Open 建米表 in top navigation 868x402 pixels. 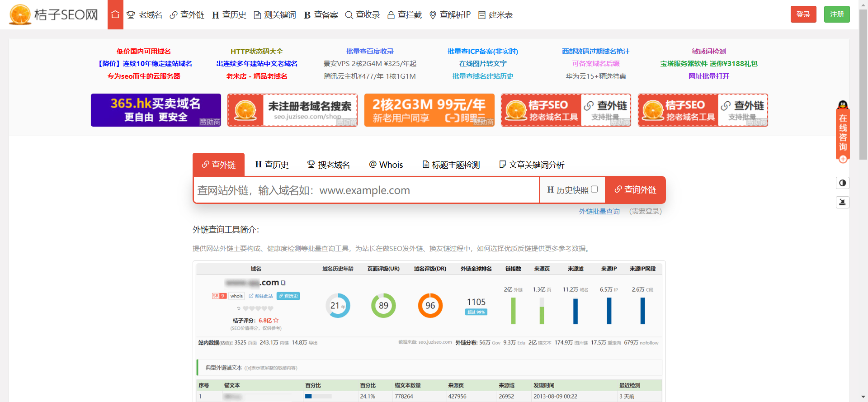(495, 15)
